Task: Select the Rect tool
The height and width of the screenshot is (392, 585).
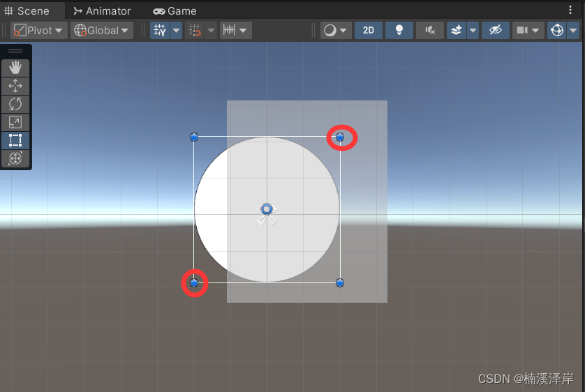Action: tap(15, 140)
